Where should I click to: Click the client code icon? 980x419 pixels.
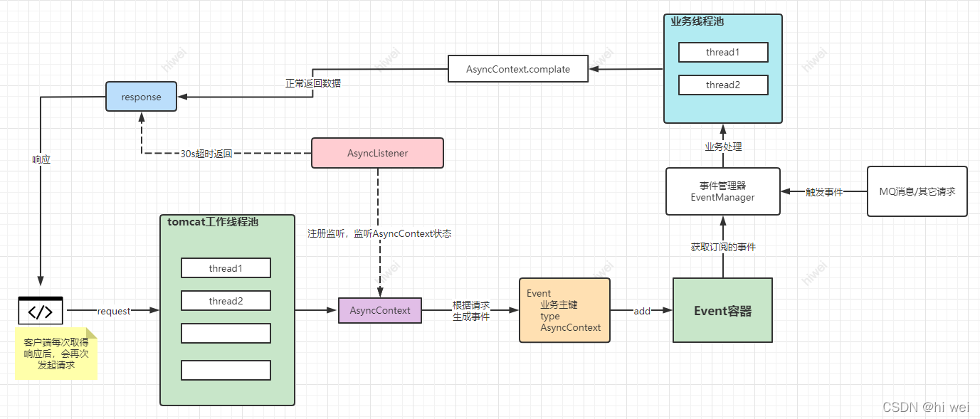(40, 311)
